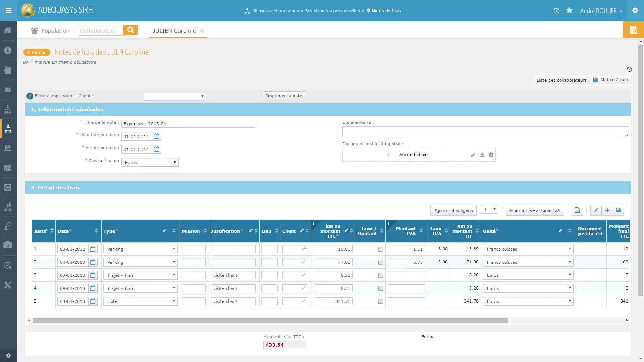Toggle Taux/Montant checkbox for Hôtel row
Viewport: 644px width, 362px height.
pyautogui.click(x=381, y=301)
